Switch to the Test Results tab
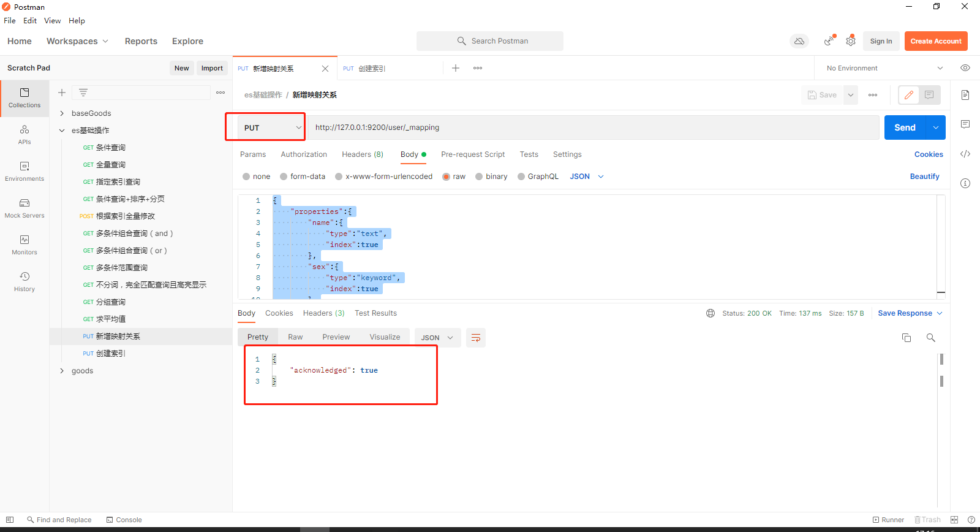The height and width of the screenshot is (532, 980). [x=375, y=313]
